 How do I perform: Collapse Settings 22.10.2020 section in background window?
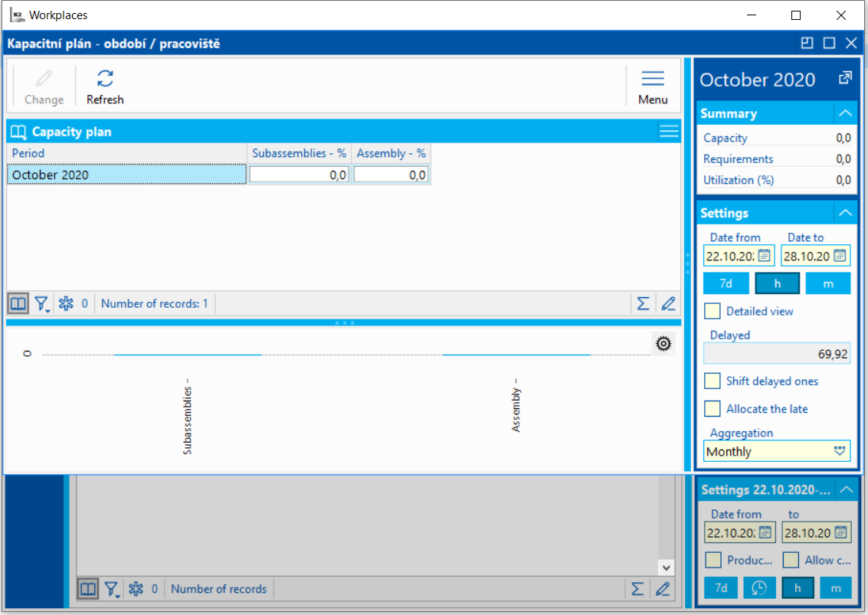click(846, 489)
